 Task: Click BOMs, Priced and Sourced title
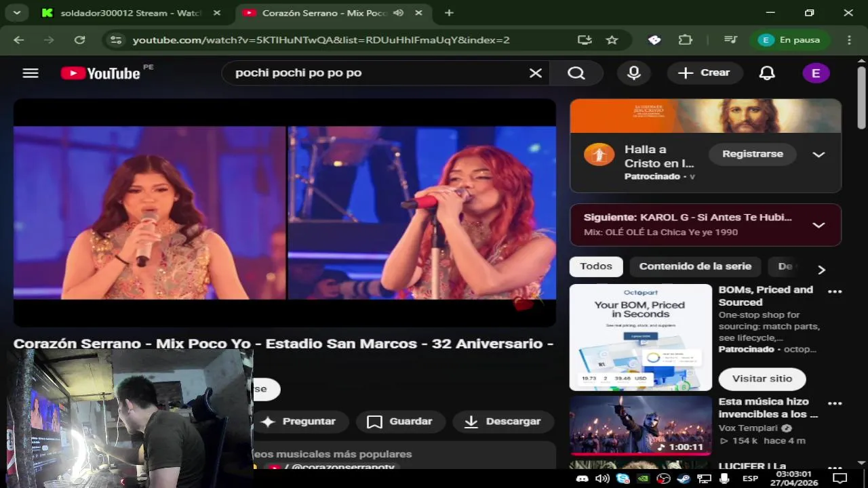[x=766, y=296]
